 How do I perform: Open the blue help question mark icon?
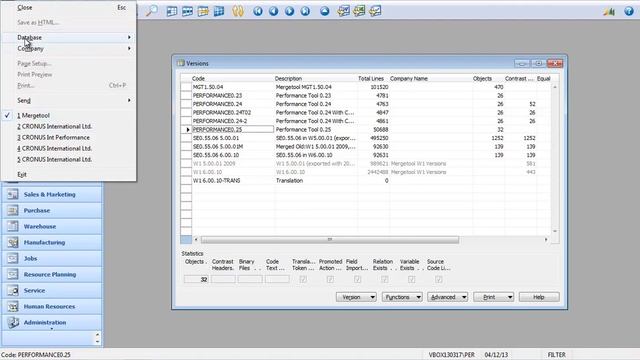(629, 11)
